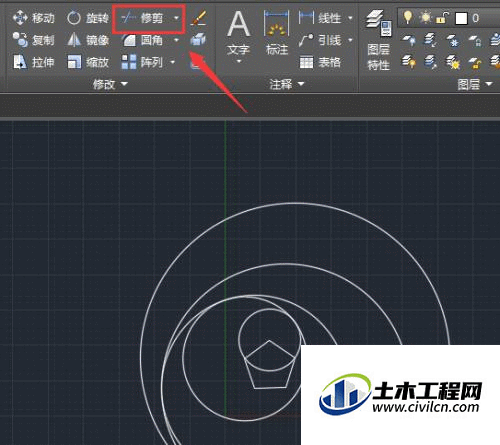500x445 pixels.
Task: Select the 复制 (Copy) tool
Action: (x=33, y=40)
